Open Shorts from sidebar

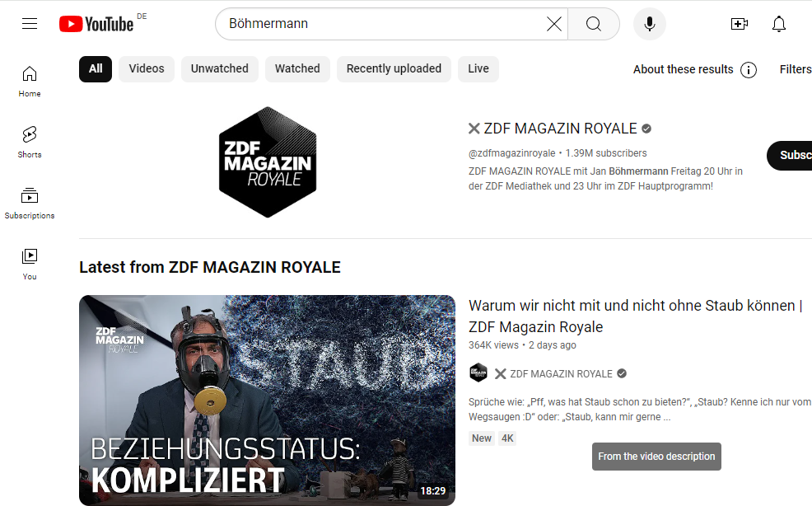pos(30,142)
